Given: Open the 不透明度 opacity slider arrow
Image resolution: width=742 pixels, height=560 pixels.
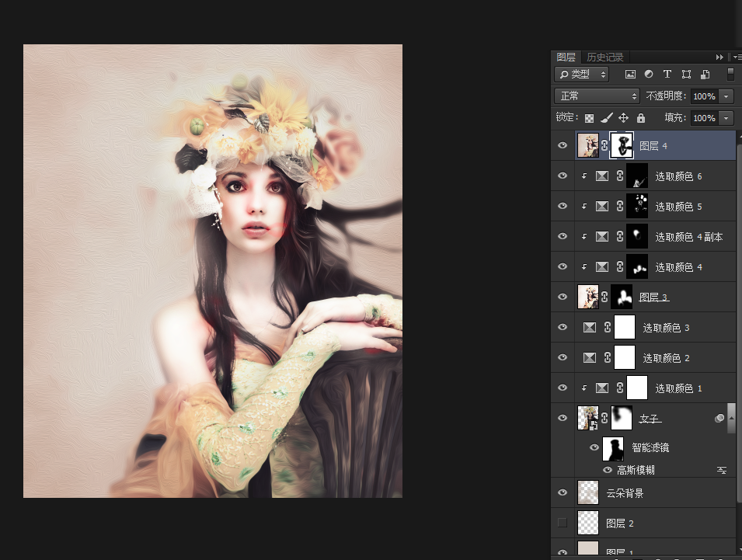Looking at the screenshot, I should click(x=726, y=96).
